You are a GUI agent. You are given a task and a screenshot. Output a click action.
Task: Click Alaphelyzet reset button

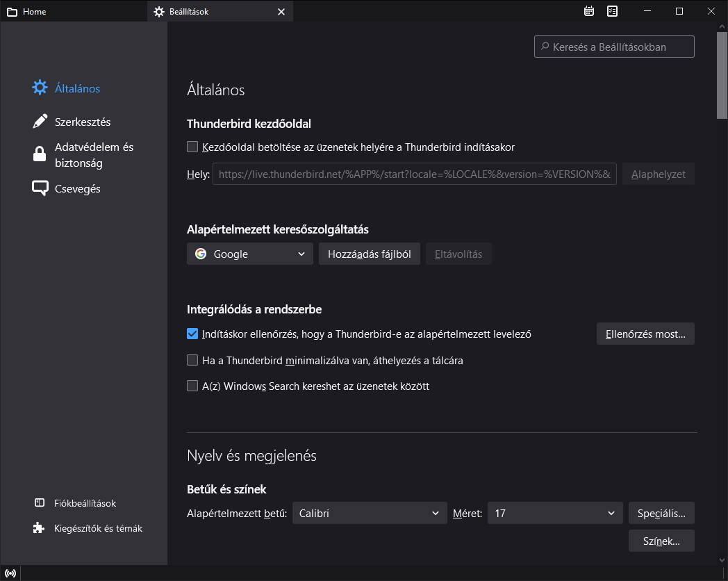pos(659,174)
